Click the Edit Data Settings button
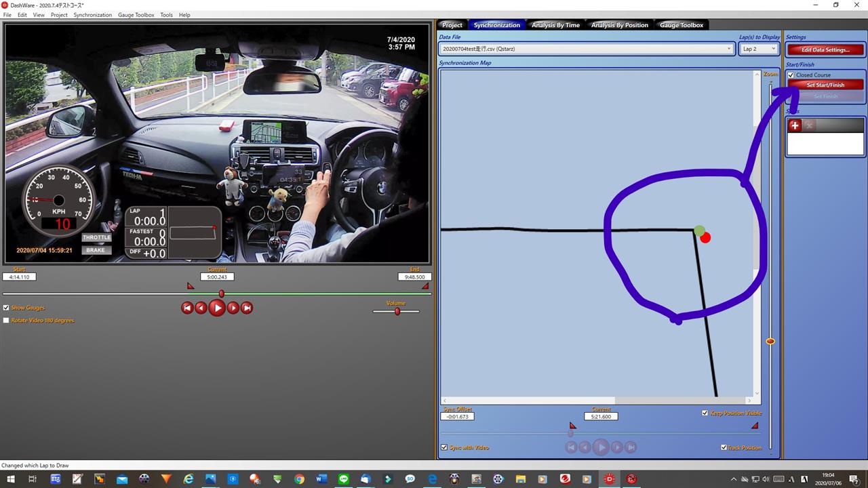 [825, 49]
